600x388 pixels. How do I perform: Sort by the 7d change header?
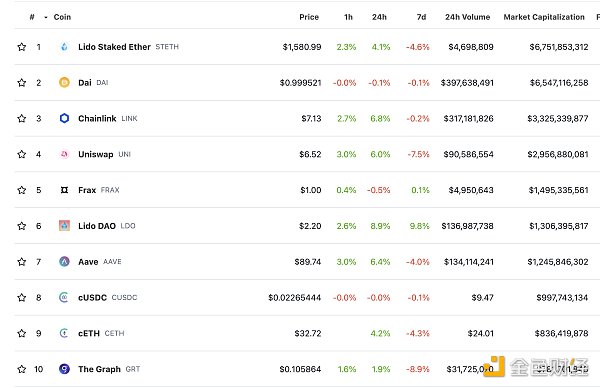(421, 17)
